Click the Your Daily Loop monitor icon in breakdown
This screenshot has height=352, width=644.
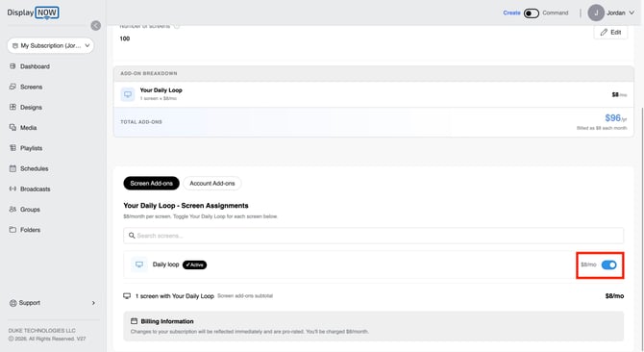[128, 94]
